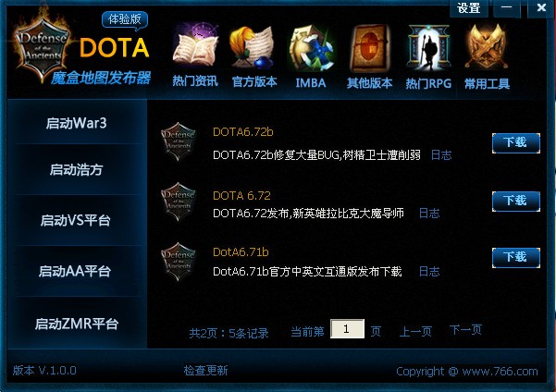Download the DOTA6.72b map
556x392 pixels.
coord(516,142)
